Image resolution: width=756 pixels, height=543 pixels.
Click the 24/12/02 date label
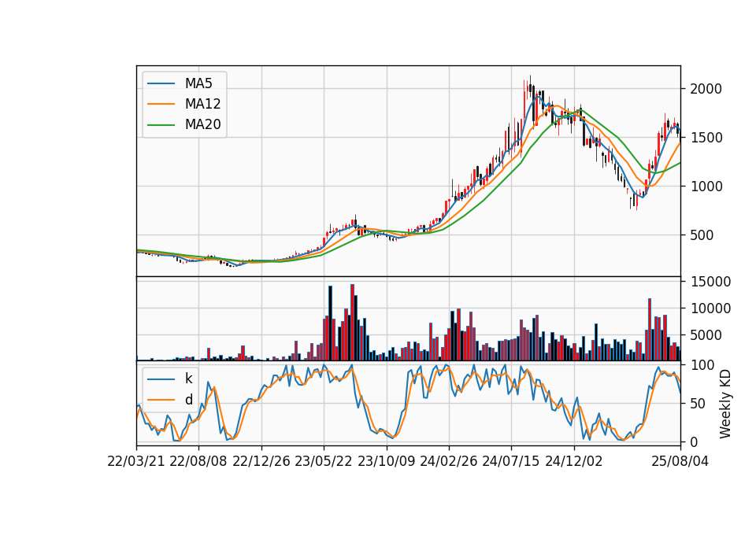click(574, 461)
